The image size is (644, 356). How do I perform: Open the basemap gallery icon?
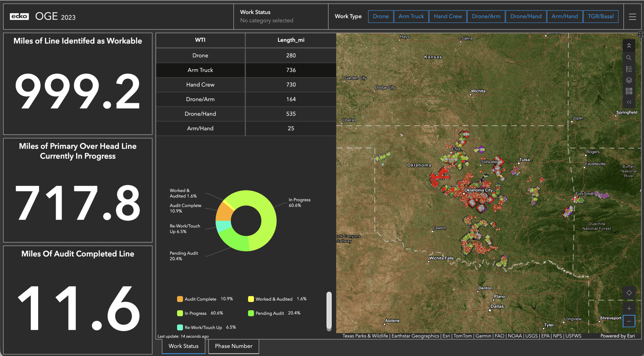coord(629,91)
